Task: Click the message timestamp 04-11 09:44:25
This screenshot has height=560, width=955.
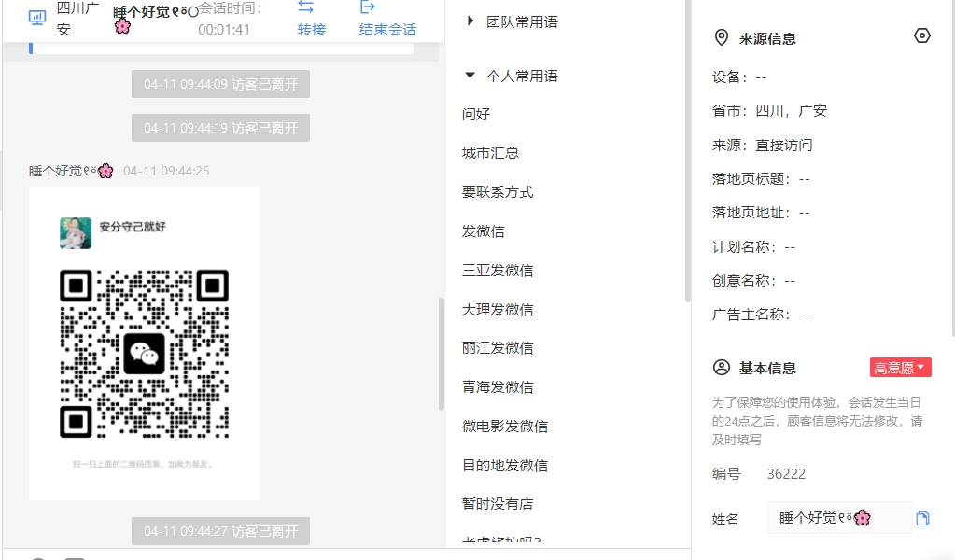Action: tap(166, 171)
